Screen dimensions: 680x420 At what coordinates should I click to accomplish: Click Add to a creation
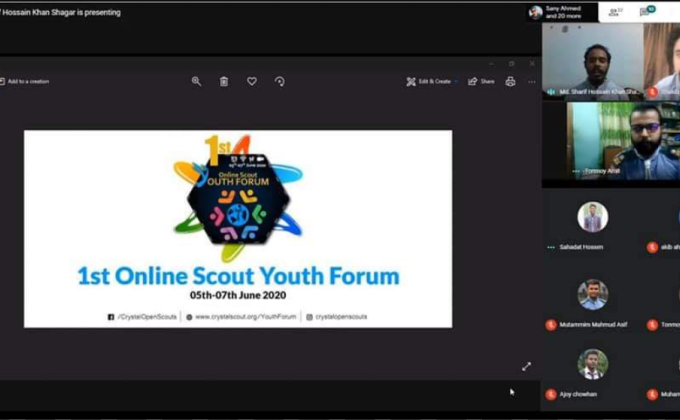[25, 81]
